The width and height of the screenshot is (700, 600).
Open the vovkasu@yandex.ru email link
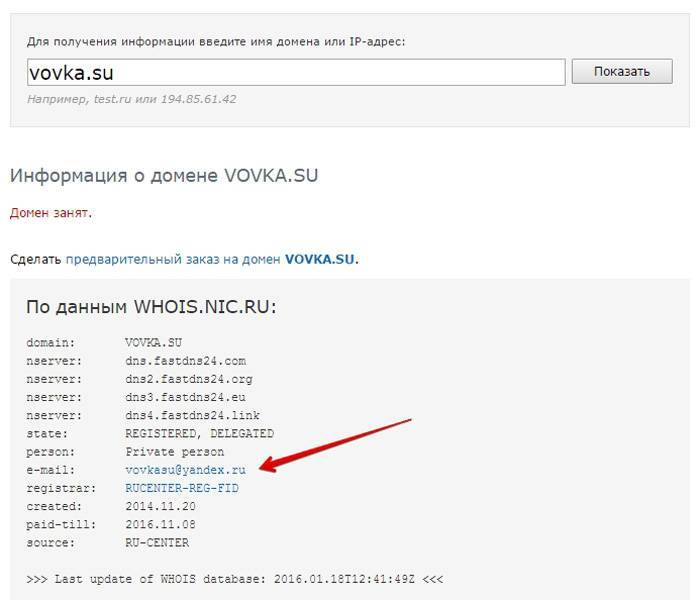pyautogui.click(x=185, y=470)
